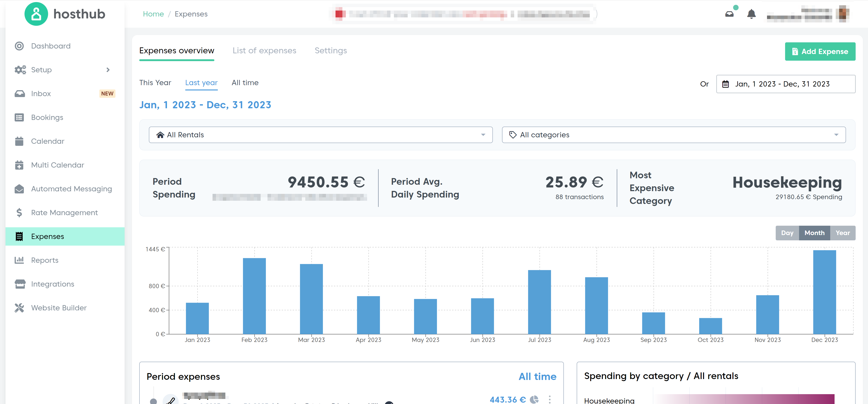Click the hosthub logo icon
868x404 pixels.
point(36,14)
